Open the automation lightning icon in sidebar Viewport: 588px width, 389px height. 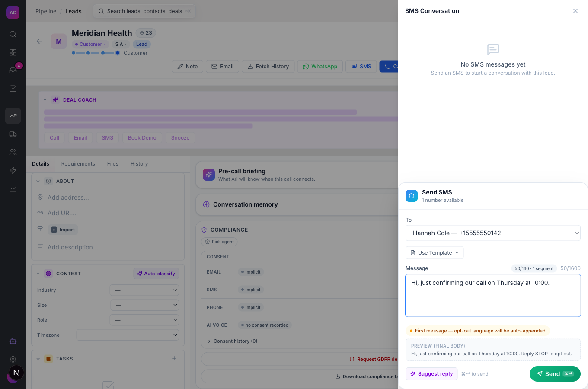pyautogui.click(x=13, y=170)
